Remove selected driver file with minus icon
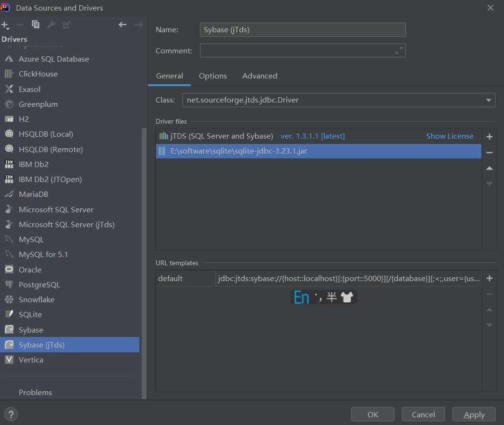 point(490,153)
